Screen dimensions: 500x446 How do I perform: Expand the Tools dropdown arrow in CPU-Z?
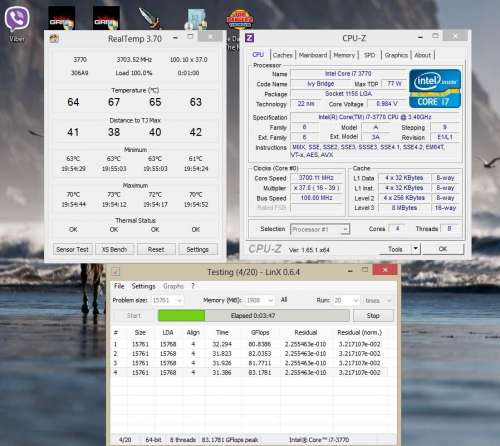pos(415,249)
